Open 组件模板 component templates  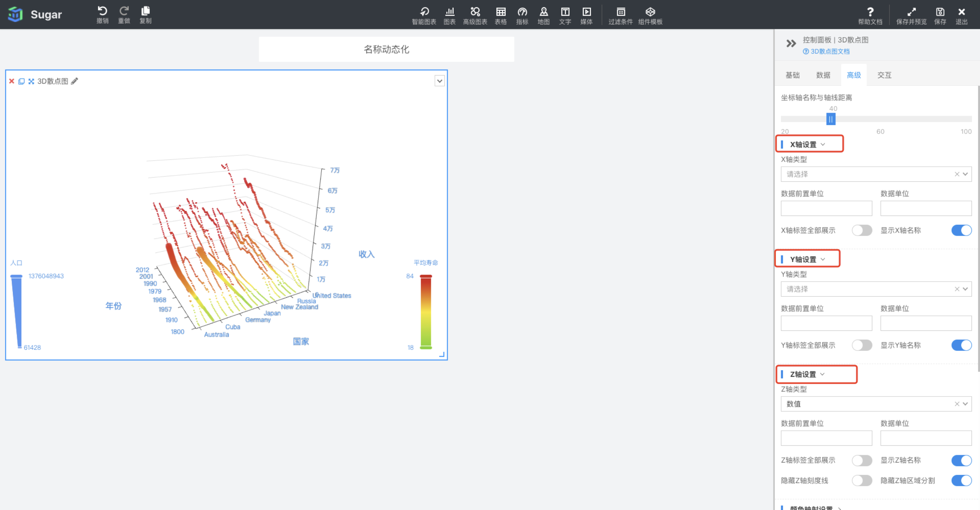pyautogui.click(x=650, y=16)
